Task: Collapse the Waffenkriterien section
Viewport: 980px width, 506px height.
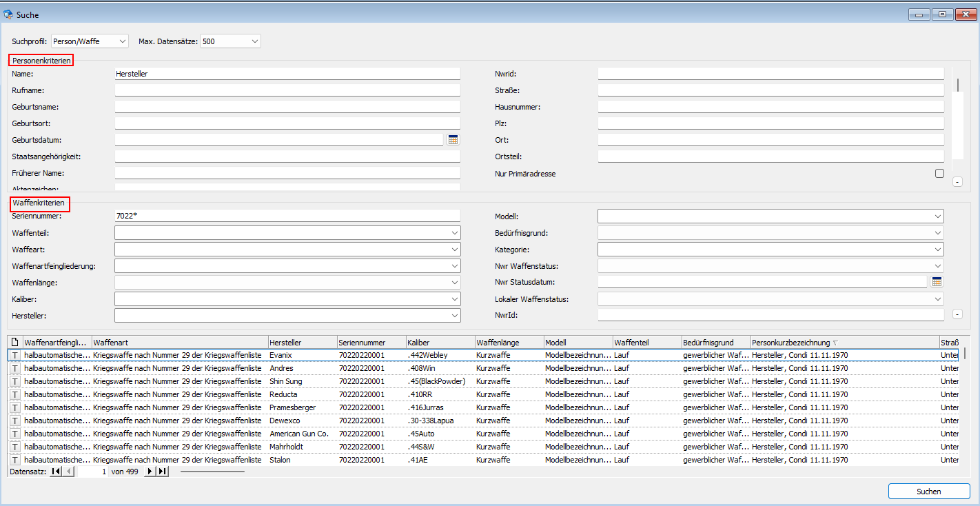Action: tap(957, 314)
